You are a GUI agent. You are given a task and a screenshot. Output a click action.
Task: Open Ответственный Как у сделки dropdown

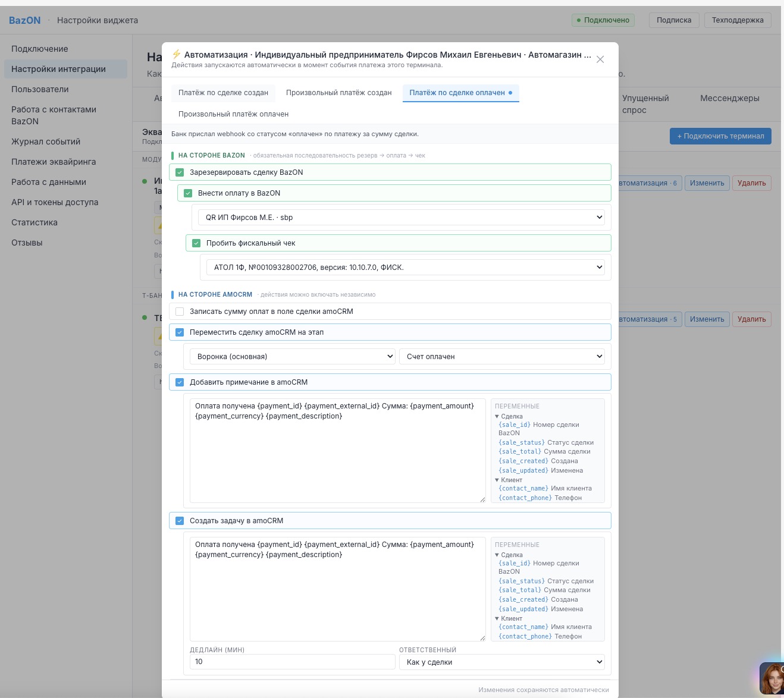[502, 662]
